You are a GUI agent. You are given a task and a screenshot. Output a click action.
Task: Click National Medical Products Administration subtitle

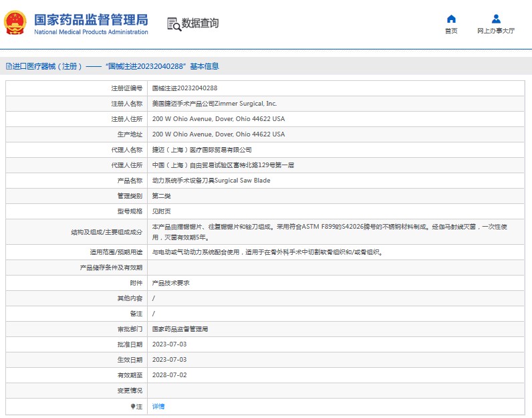point(91,32)
